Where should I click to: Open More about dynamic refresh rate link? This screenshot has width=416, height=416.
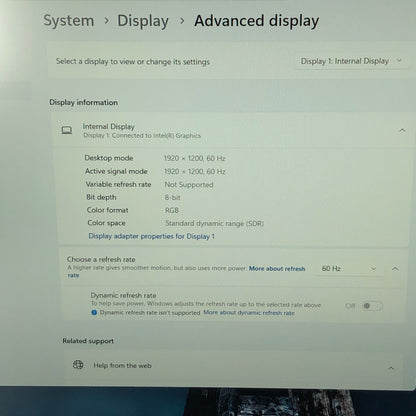point(249,313)
